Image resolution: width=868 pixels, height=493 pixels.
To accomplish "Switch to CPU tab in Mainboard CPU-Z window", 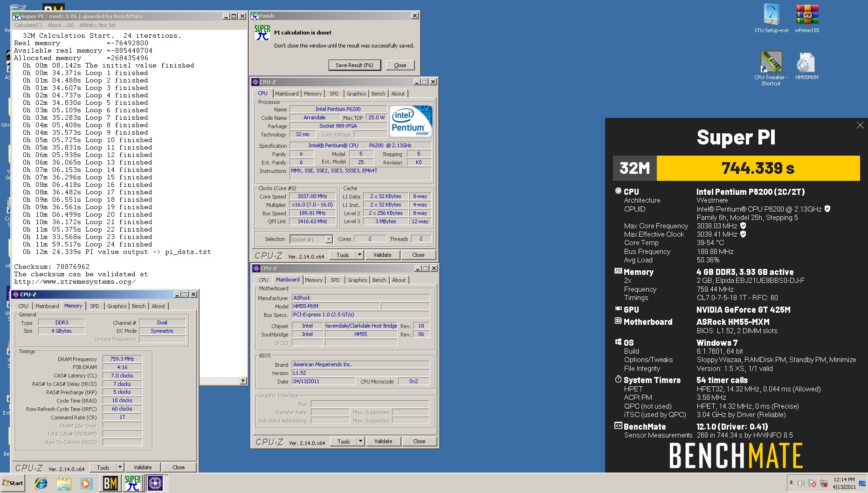I will pyautogui.click(x=263, y=280).
